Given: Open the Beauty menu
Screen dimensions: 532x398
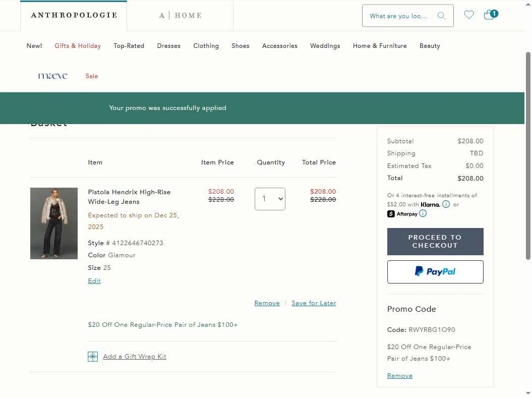Looking at the screenshot, I should [x=430, y=46].
